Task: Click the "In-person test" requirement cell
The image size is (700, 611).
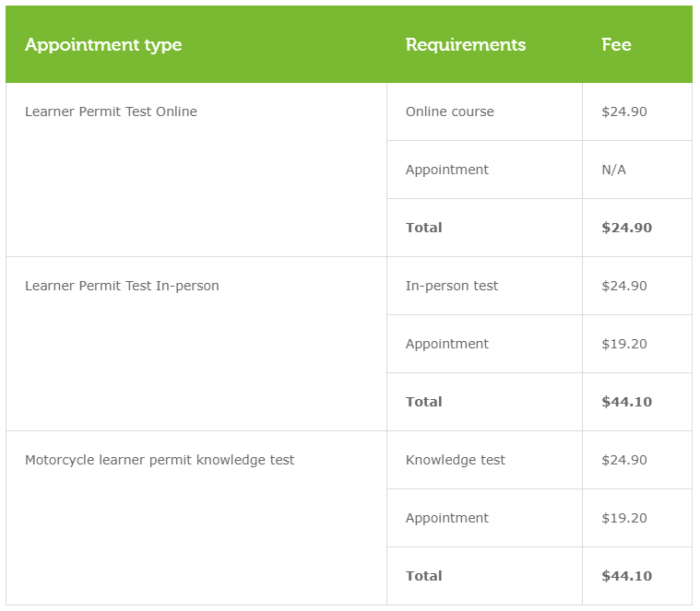Action: tap(452, 286)
